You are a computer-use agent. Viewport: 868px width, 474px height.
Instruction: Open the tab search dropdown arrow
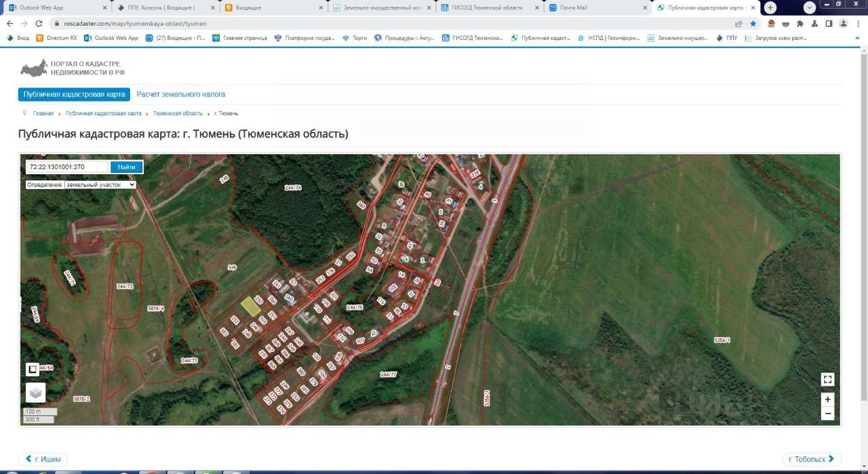[810, 7]
